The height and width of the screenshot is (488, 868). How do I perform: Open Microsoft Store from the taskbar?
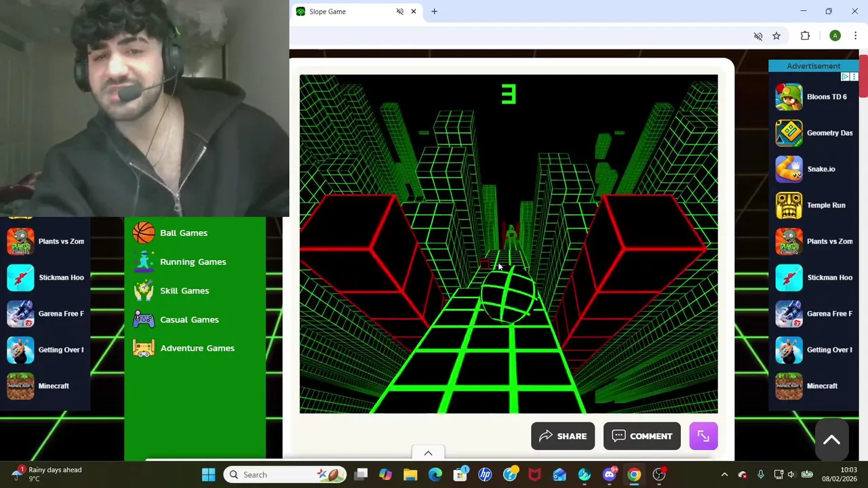[x=460, y=474]
